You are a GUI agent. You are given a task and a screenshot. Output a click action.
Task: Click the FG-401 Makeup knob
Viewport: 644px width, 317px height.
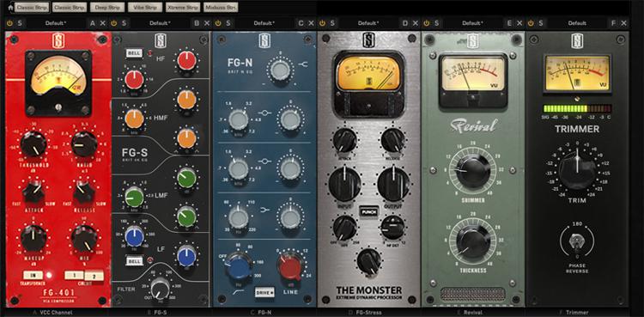[x=33, y=239]
